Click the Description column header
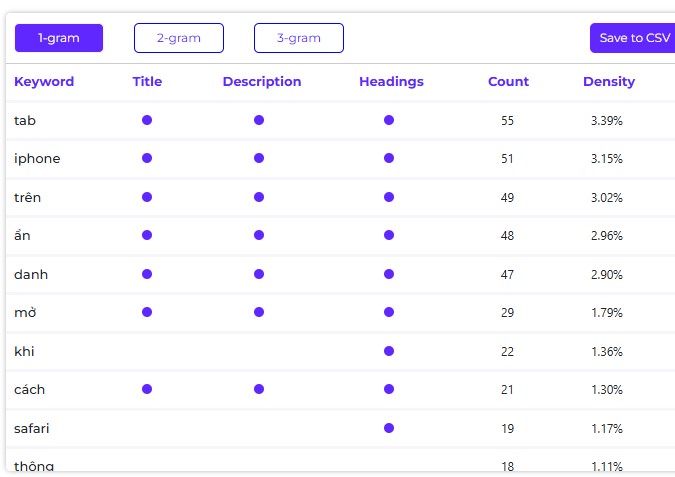675x477 pixels. 262,82
